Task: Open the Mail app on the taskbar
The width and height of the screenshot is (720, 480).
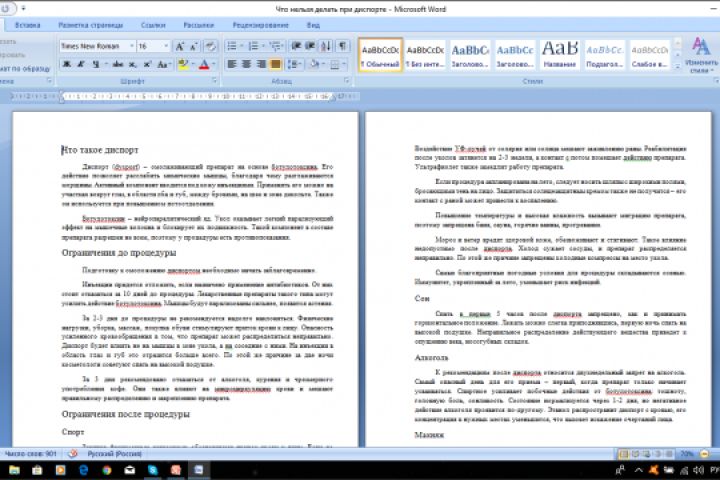Action: 129,470
